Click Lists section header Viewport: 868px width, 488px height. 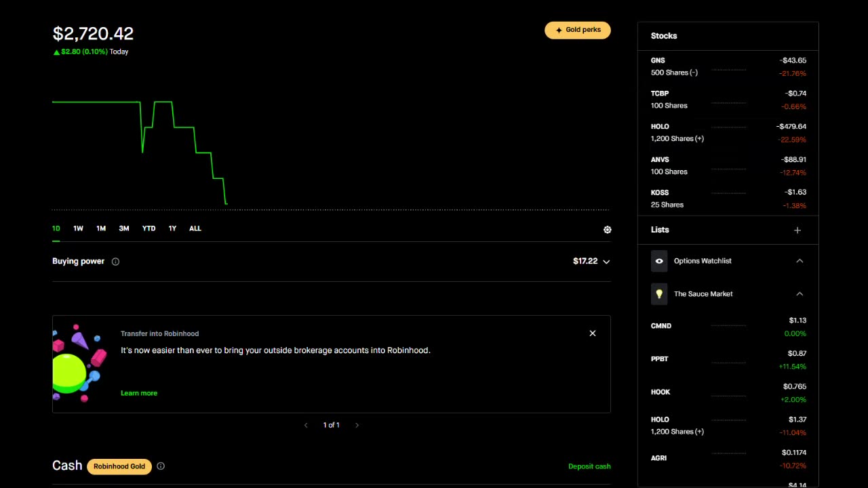click(x=660, y=230)
